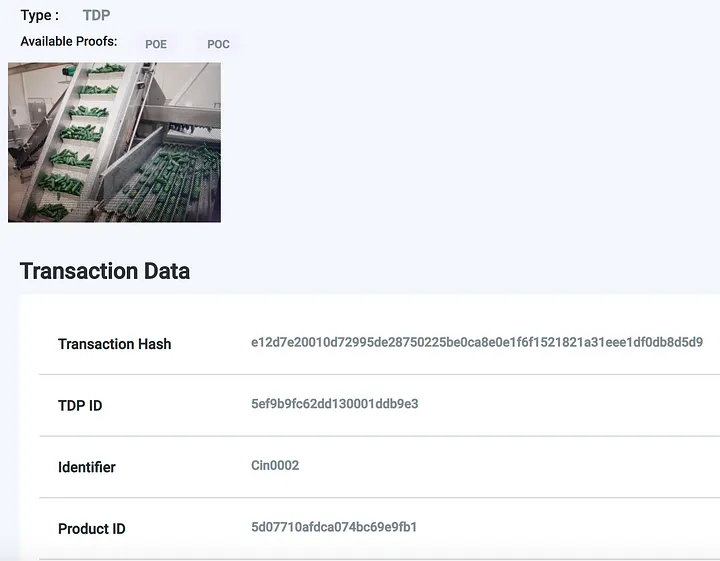
Task: Select the transaction hash value e12d7e20010d…
Action: coord(477,342)
